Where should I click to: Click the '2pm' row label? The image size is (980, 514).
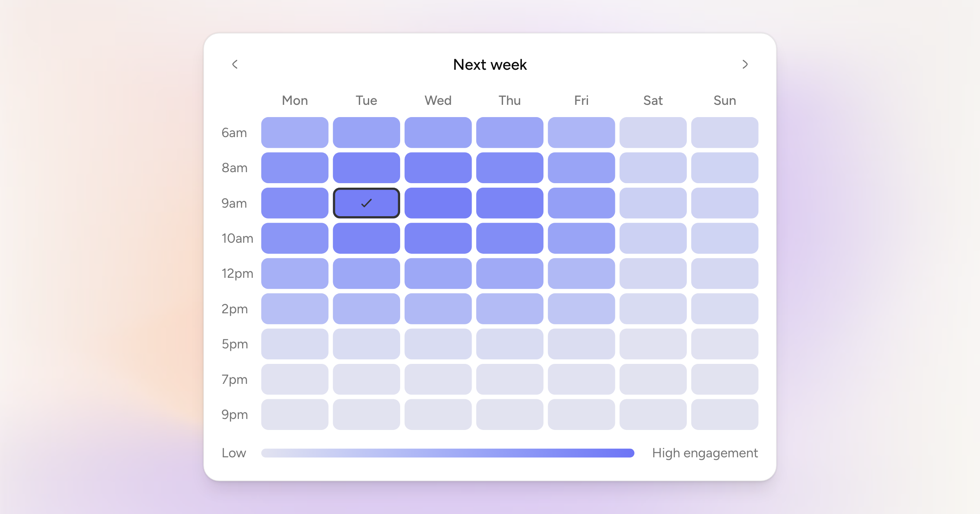click(234, 309)
